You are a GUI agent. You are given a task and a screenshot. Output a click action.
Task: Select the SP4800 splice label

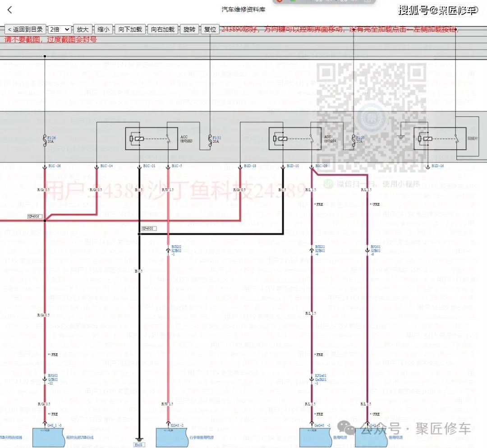tap(148, 229)
